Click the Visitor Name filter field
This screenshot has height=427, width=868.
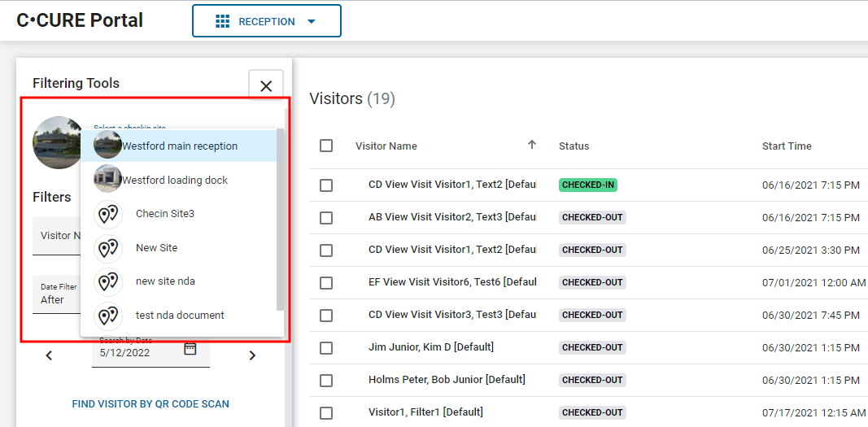56,236
